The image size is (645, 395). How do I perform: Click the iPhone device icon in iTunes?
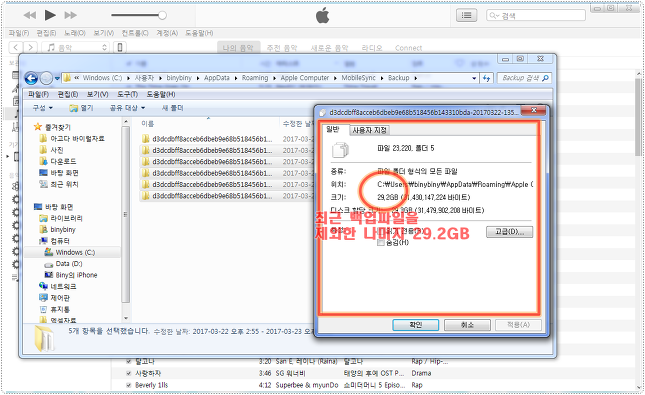120,48
